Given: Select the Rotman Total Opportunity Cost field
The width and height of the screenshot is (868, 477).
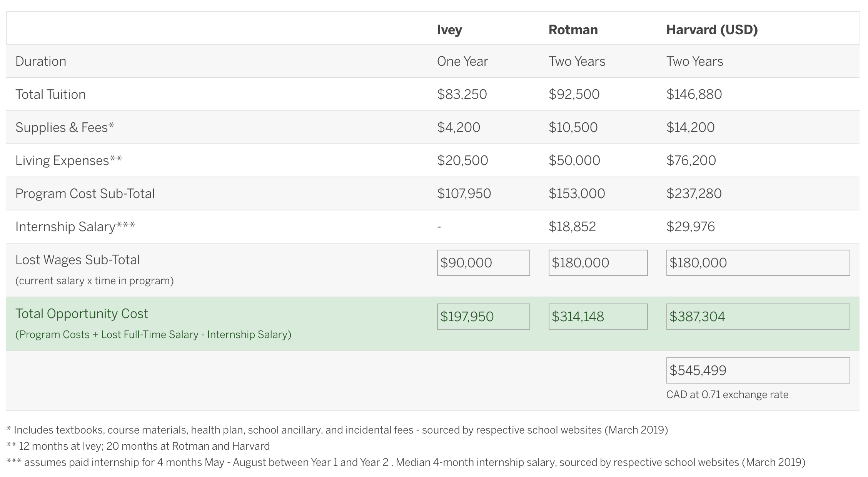Looking at the screenshot, I should tap(598, 317).
